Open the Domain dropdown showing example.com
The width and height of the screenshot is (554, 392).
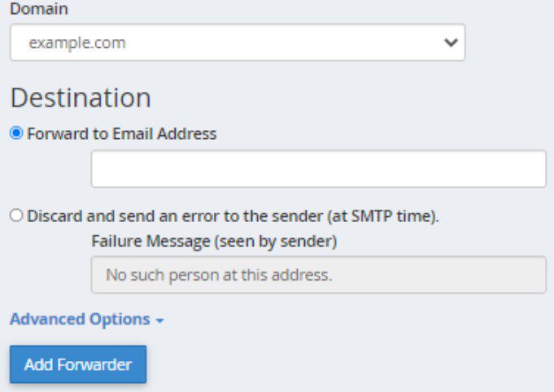point(237,42)
